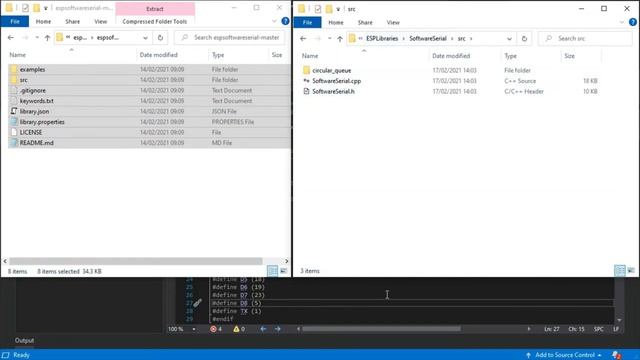Select the SoftwareSerial.h file icon
This screenshot has height=360, width=640.
pos(307,91)
